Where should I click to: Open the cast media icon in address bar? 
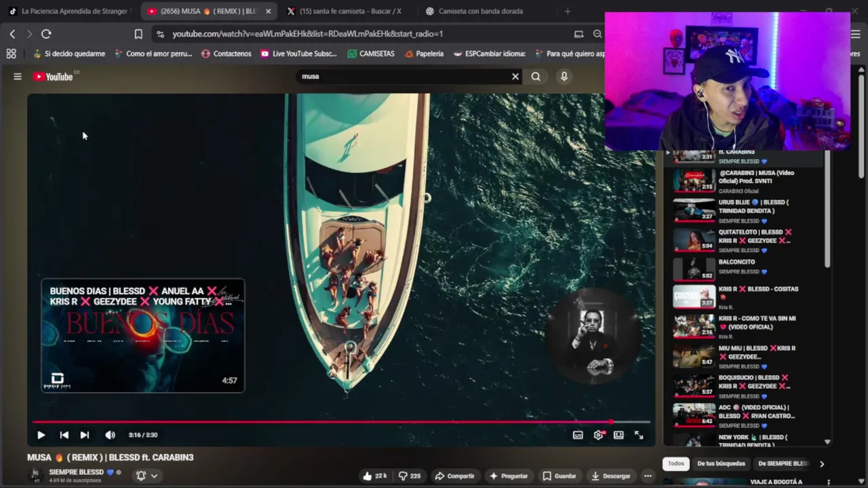[578, 34]
